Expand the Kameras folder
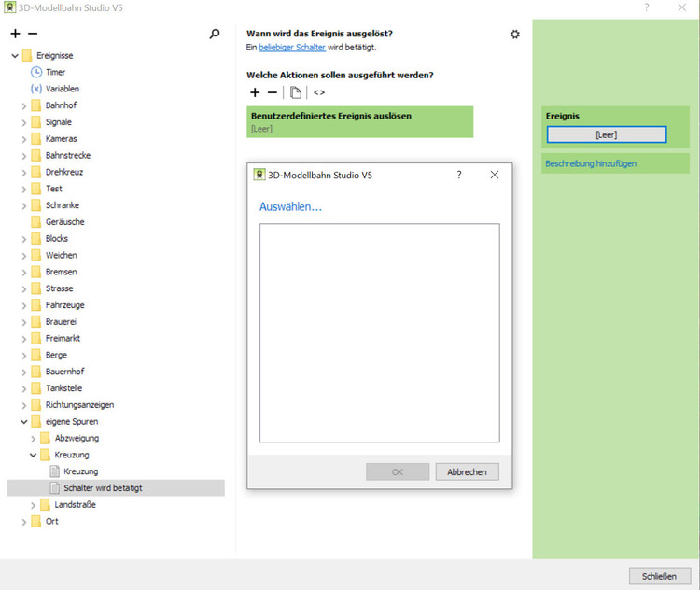The width and height of the screenshot is (700, 590). pos(24,139)
